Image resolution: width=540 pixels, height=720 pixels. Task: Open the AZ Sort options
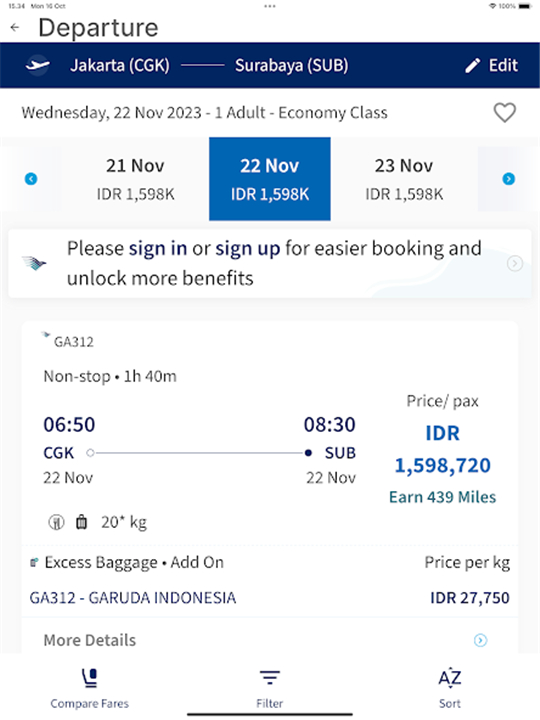(450, 687)
